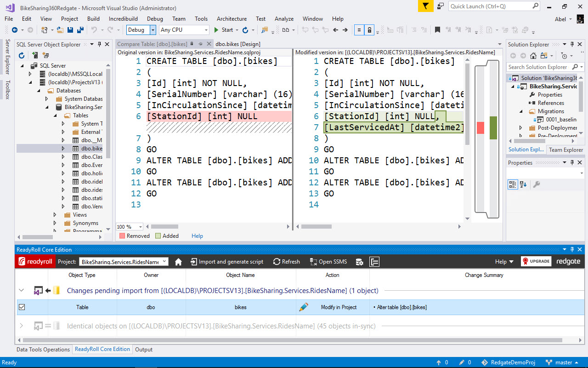588x368 pixels.
Task: Open the Incredibuild menu
Action: (x=123, y=19)
